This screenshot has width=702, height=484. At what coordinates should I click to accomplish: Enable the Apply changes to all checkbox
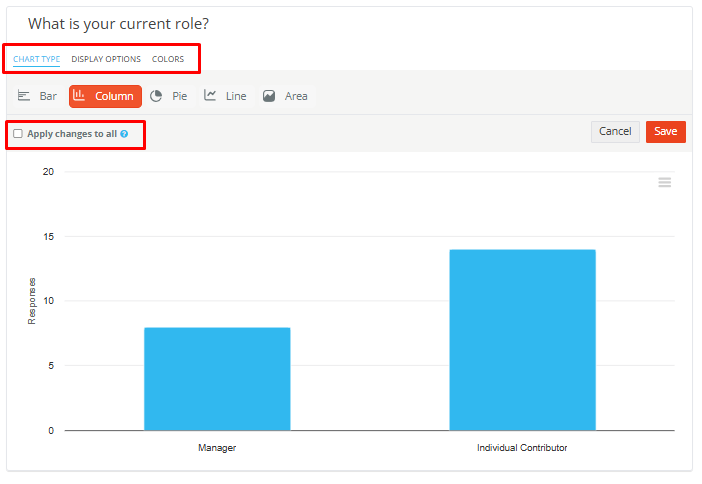pos(18,134)
